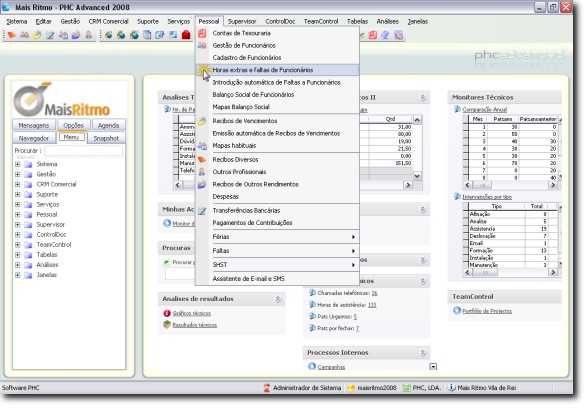Screen dimensions: 584x410
Task: Click the administrator user icon in status bar
Action: tap(267, 388)
